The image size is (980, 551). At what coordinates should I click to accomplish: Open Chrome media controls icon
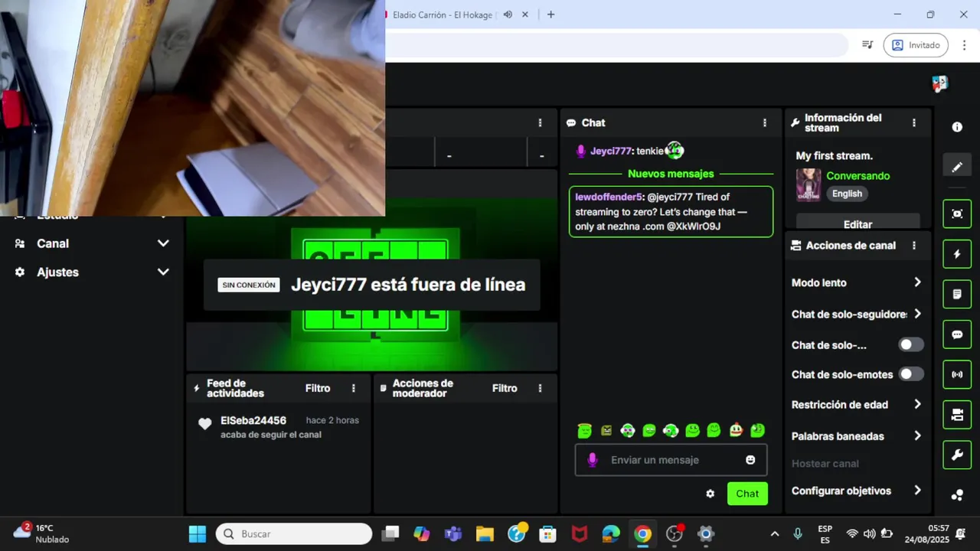click(867, 45)
